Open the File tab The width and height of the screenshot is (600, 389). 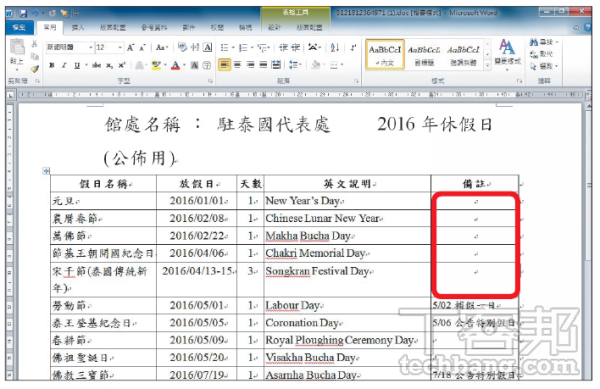point(19,28)
